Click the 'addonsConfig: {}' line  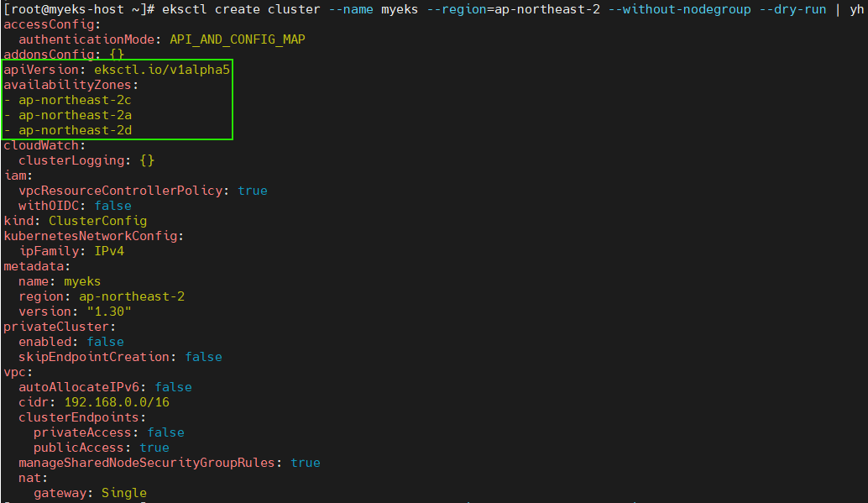pyautogui.click(x=64, y=55)
